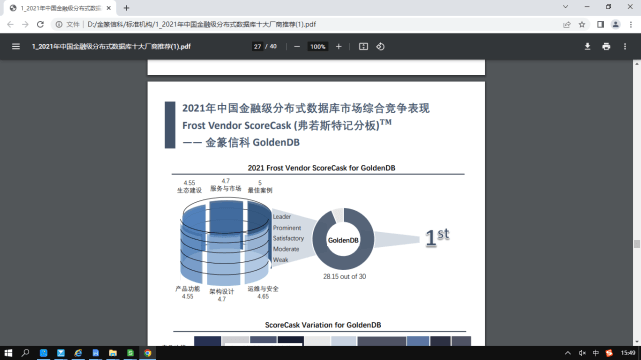Go forward in browser history
The image size is (641, 360).
(x=25, y=25)
